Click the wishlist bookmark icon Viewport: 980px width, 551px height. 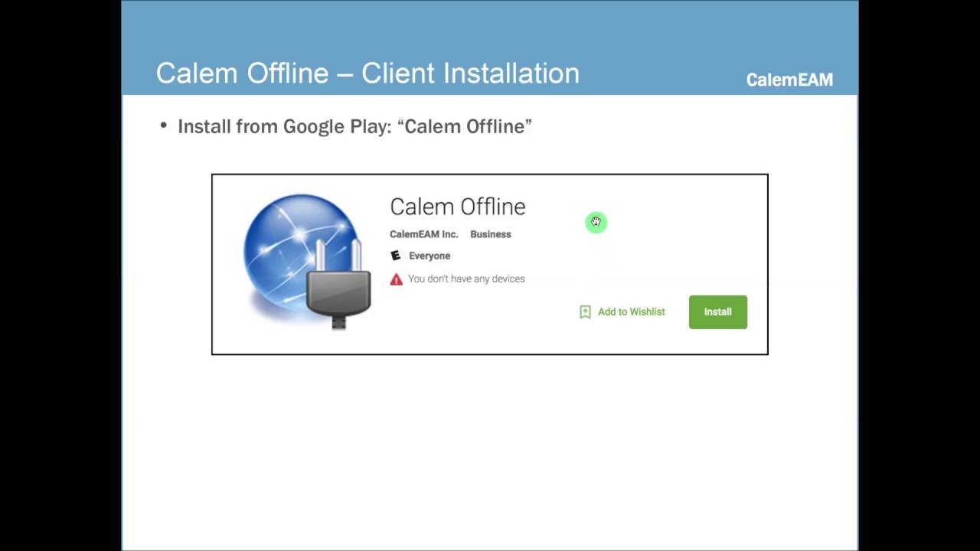[585, 312]
